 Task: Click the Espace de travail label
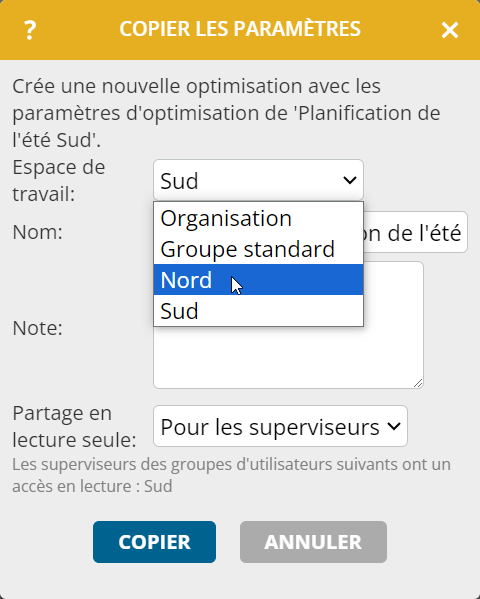tap(58, 180)
